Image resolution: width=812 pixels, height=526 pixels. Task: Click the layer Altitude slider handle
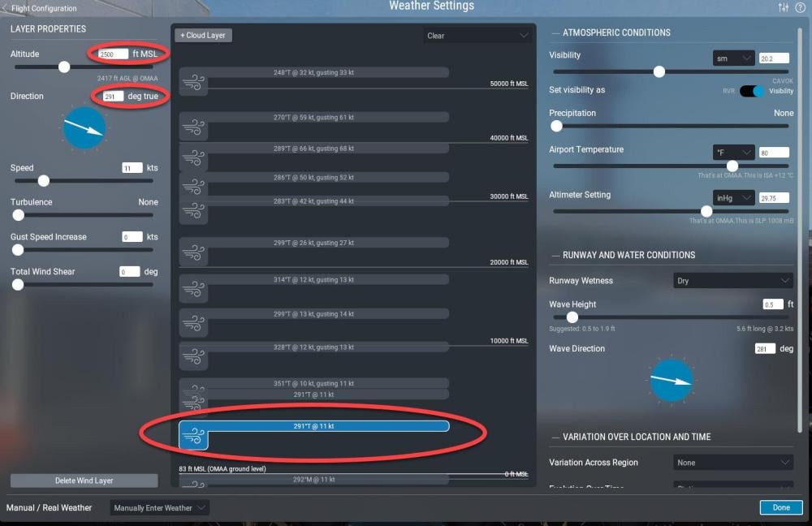click(x=64, y=67)
